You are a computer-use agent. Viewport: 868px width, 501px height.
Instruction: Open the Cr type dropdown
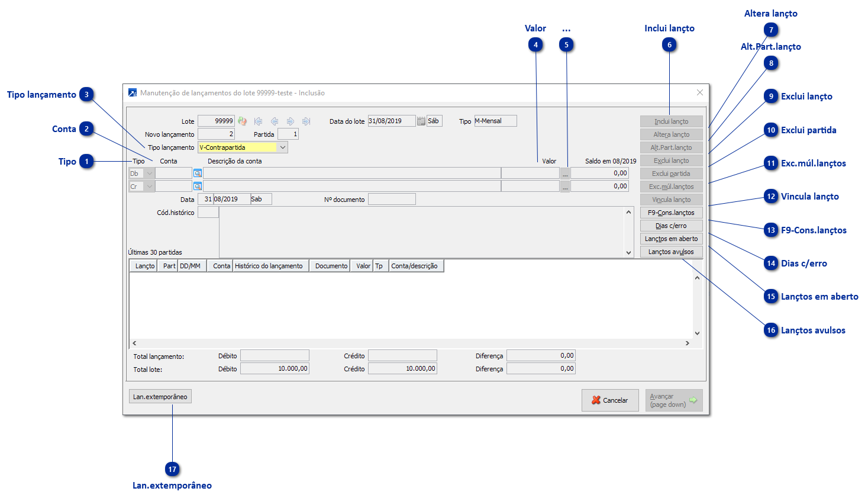(x=150, y=187)
